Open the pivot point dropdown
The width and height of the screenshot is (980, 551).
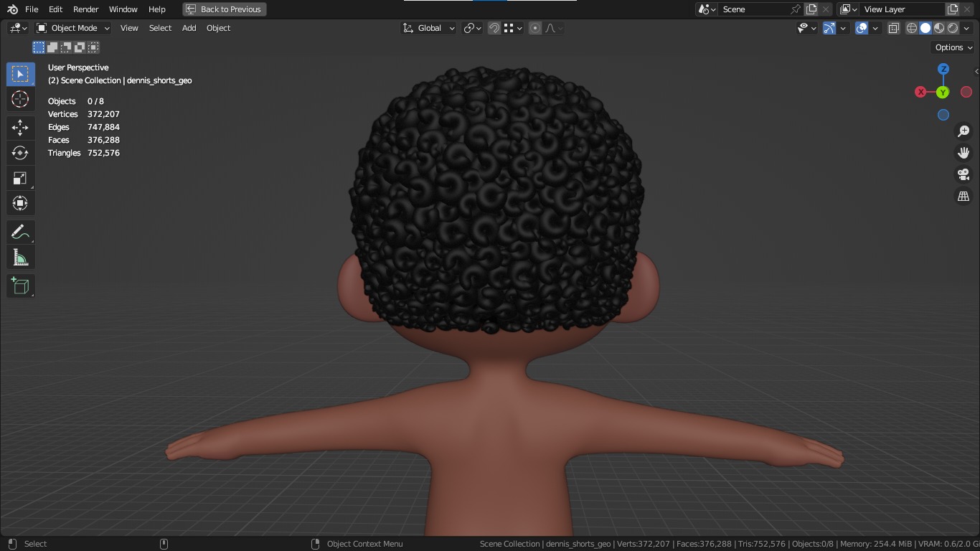click(472, 28)
